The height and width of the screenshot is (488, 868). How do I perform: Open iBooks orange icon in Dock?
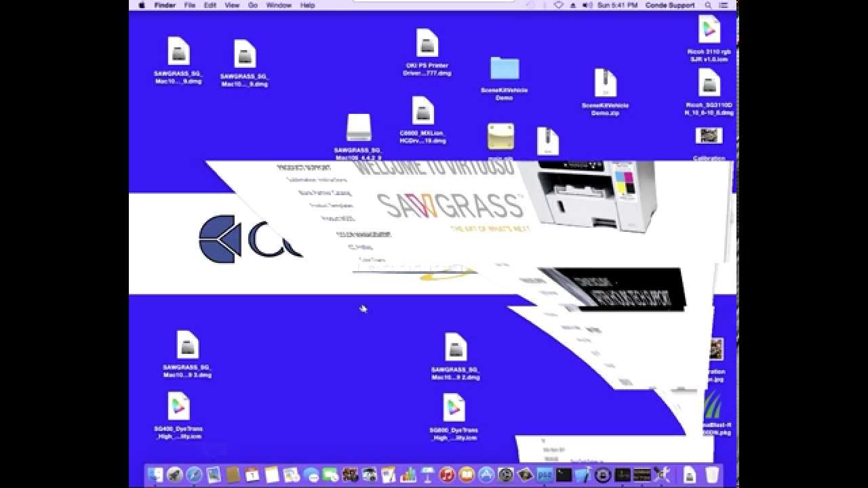click(x=467, y=475)
